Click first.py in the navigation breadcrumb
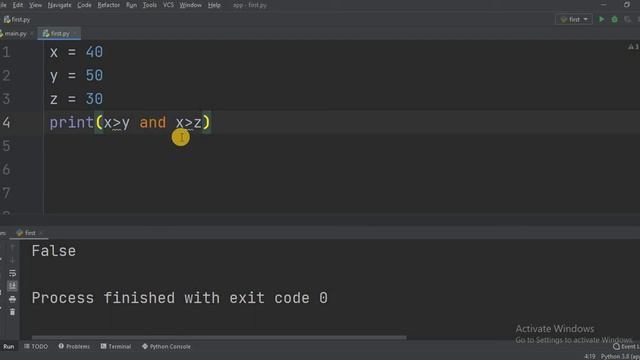Image resolution: width=640 pixels, height=360 pixels. 17,19
